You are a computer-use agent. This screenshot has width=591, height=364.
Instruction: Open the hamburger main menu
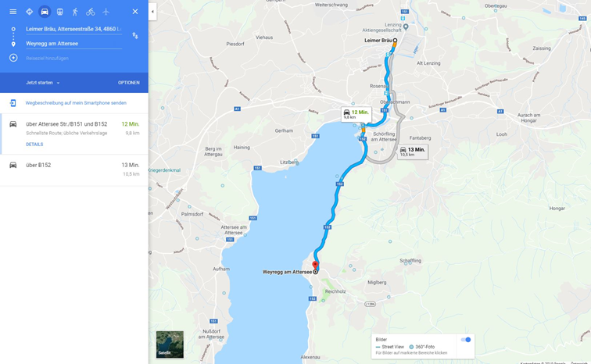pos(13,12)
